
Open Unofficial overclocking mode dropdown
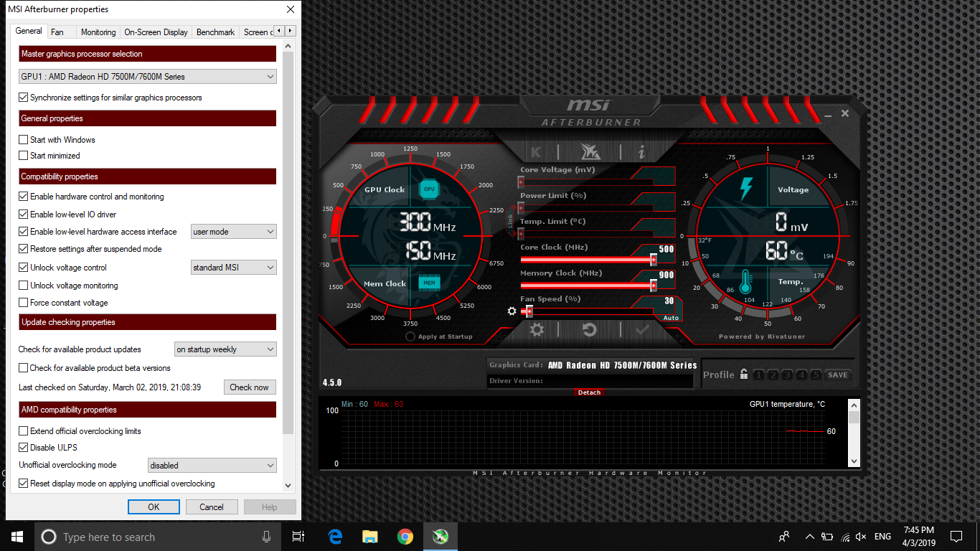(x=212, y=466)
